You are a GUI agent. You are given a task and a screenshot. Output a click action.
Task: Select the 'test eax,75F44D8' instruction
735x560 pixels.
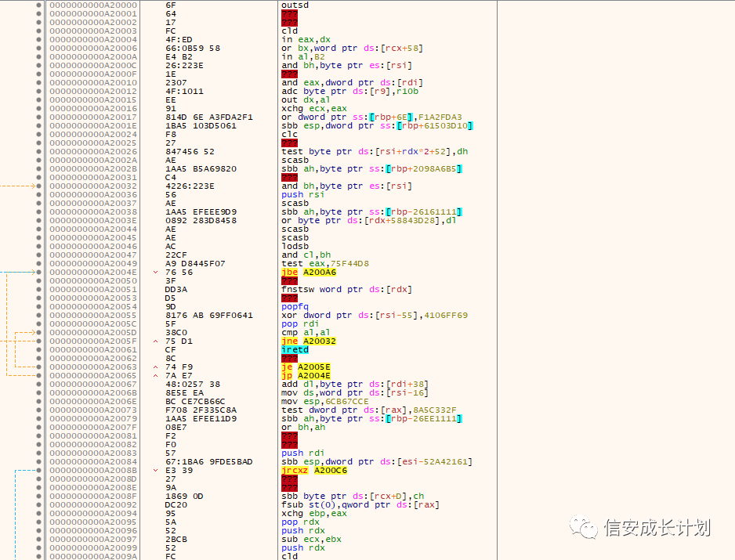pos(325,264)
